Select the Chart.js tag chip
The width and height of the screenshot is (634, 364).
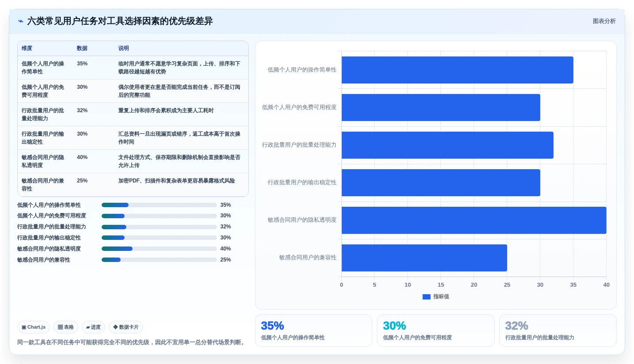coord(34,327)
